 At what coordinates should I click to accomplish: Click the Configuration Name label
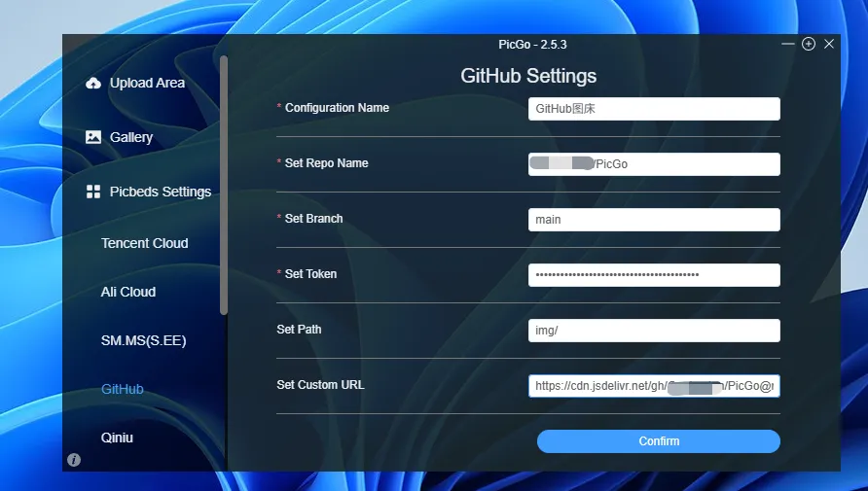pos(337,108)
